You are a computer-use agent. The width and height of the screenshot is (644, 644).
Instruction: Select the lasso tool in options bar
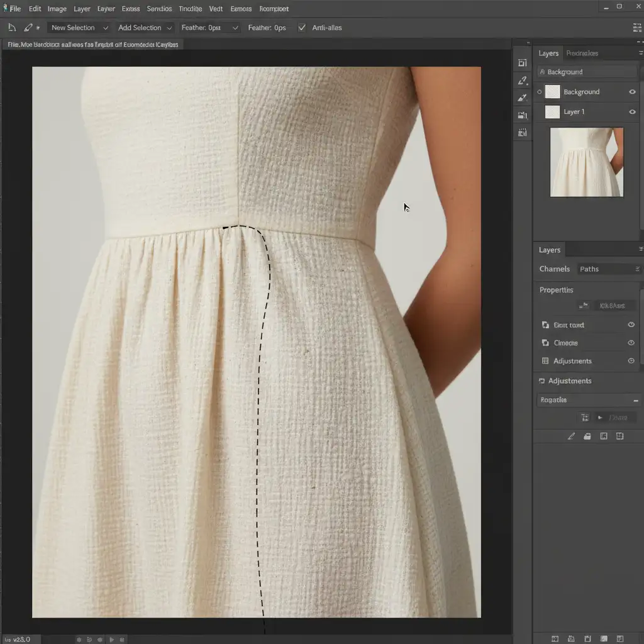coord(12,28)
